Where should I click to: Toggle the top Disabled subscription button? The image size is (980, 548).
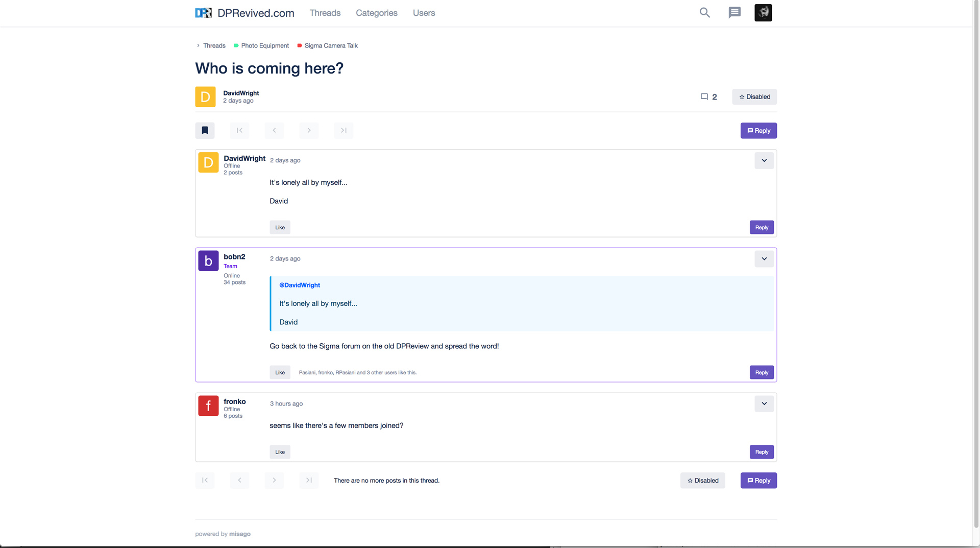[x=754, y=97]
